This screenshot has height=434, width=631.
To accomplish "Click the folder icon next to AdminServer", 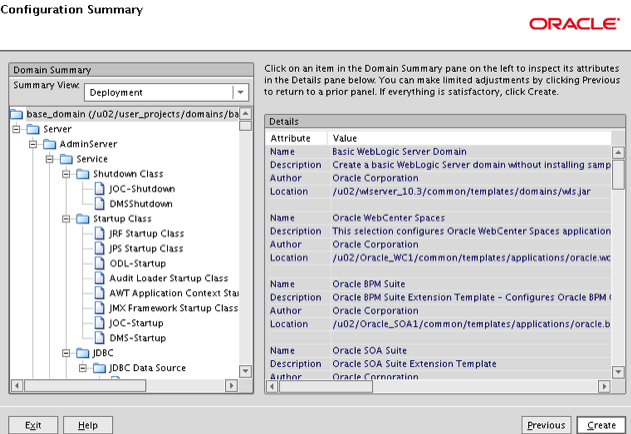I will click(x=51, y=144).
